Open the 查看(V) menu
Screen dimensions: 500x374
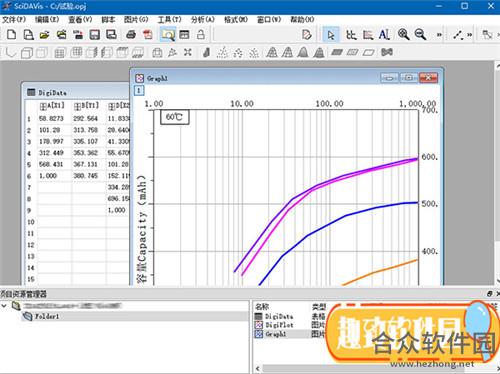[x=80, y=19]
